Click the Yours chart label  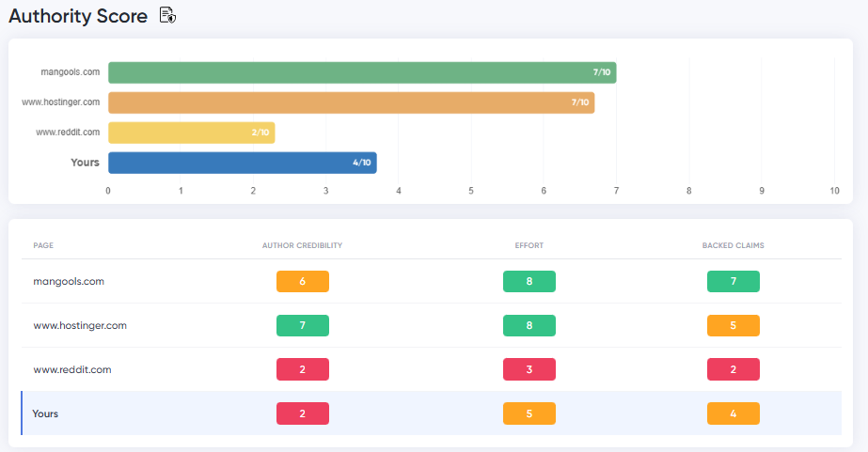click(85, 163)
